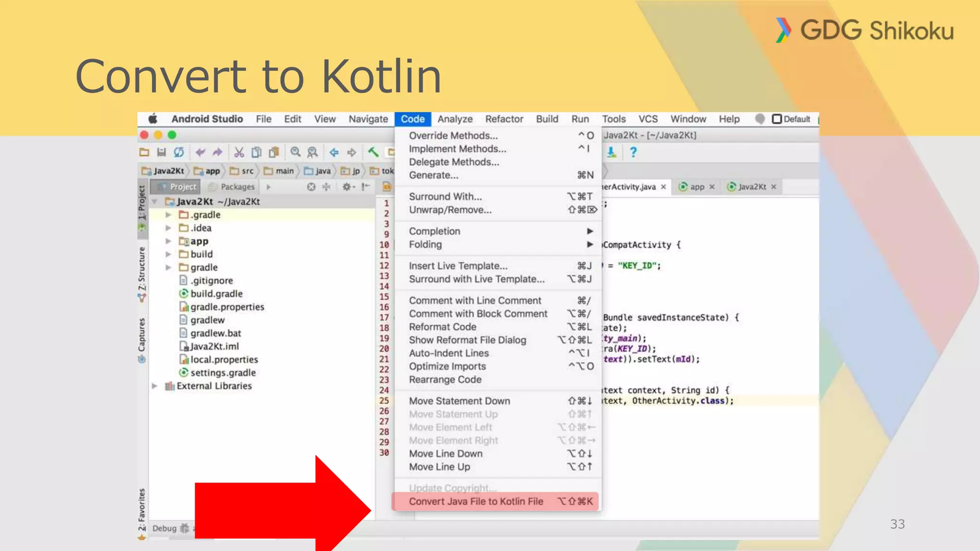
Task: Click the main breadcrumb folder
Action: pos(279,171)
